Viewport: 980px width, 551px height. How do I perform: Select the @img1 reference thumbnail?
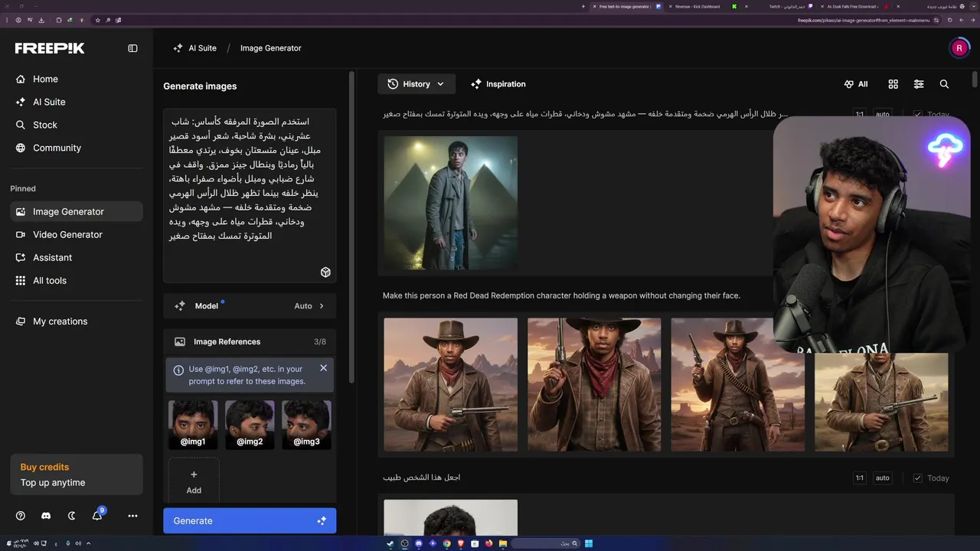click(x=193, y=425)
